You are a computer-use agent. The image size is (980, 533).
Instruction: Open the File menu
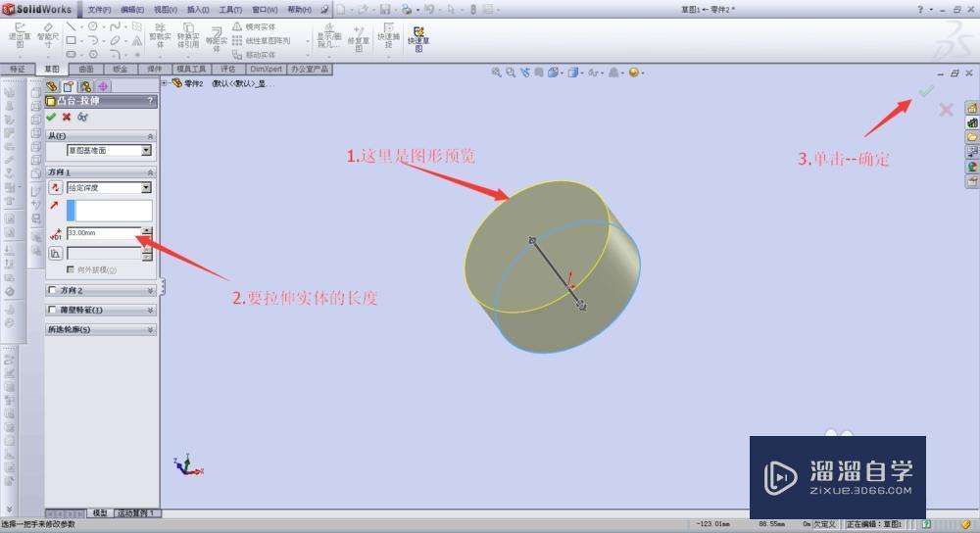(x=99, y=10)
